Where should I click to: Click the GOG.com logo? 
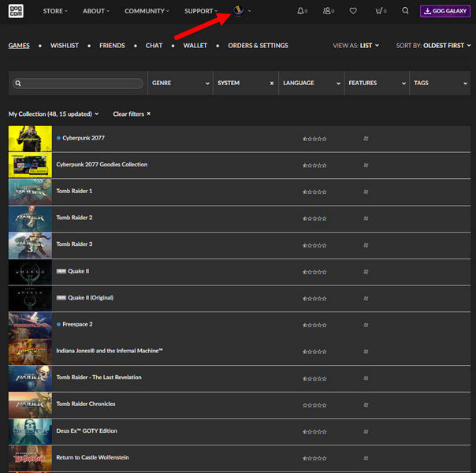(x=16, y=11)
